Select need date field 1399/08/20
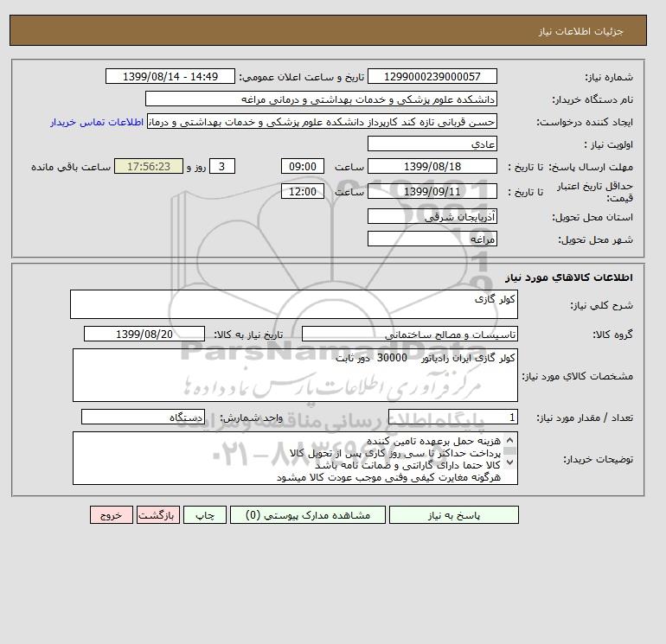The width and height of the screenshot is (666, 644). (x=144, y=334)
